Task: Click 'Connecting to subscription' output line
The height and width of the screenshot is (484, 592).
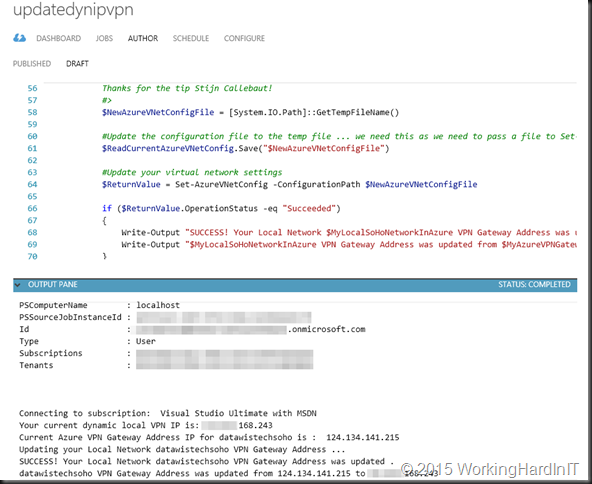Action: 168,413
